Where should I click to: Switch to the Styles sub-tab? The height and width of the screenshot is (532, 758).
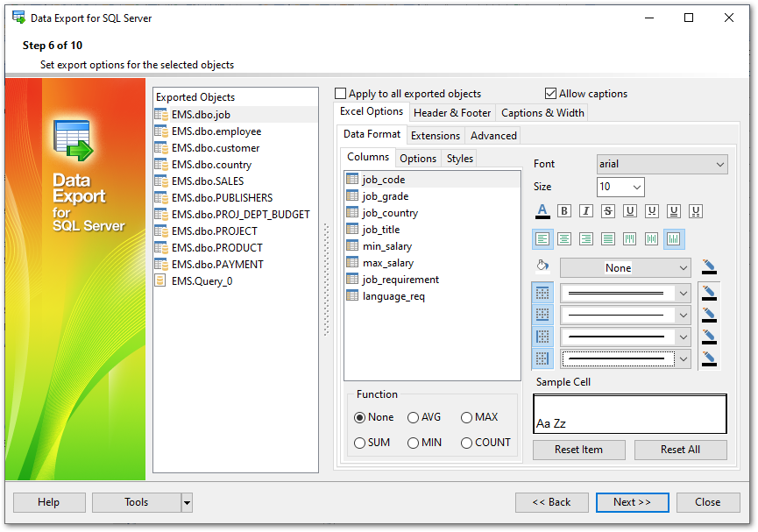(460, 159)
